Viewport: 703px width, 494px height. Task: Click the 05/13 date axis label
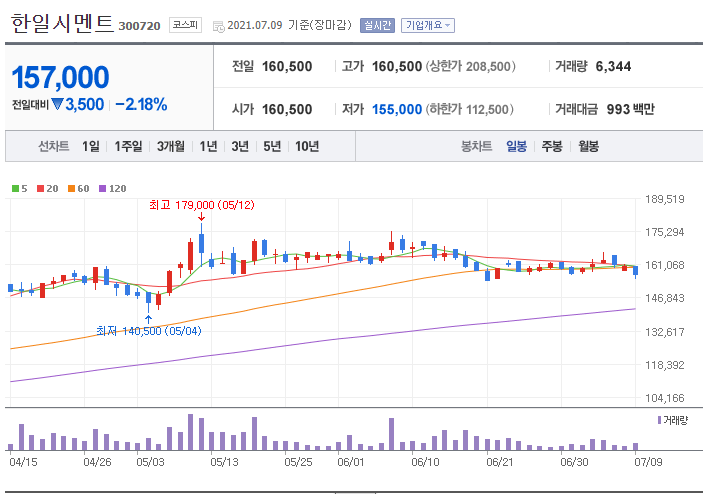[224, 462]
